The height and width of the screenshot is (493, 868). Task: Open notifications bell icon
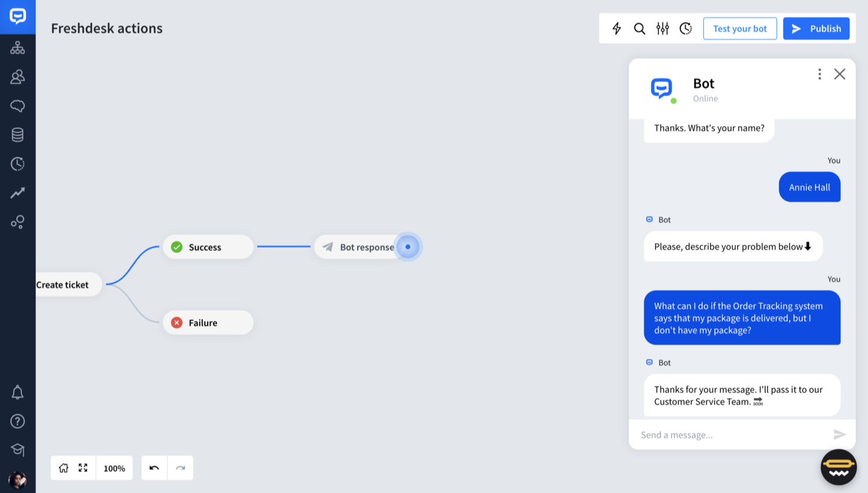click(18, 392)
